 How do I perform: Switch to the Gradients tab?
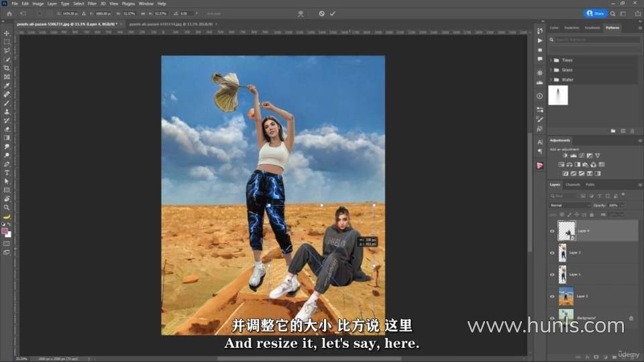click(x=592, y=28)
